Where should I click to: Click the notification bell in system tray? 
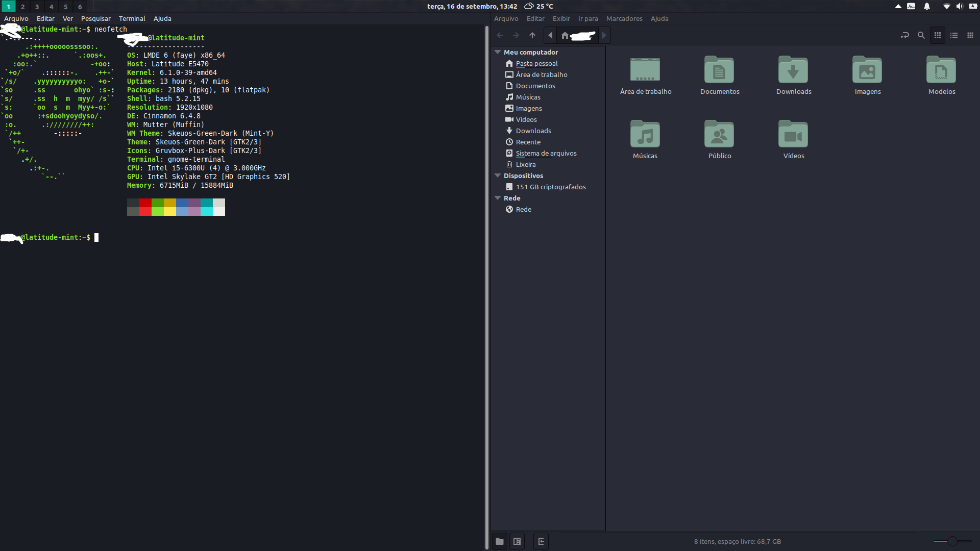927,6
